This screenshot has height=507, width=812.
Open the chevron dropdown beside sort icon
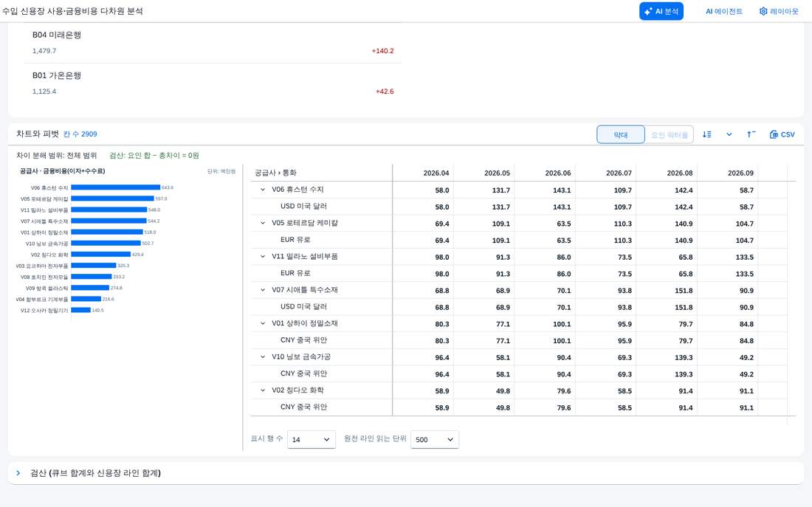coord(729,134)
